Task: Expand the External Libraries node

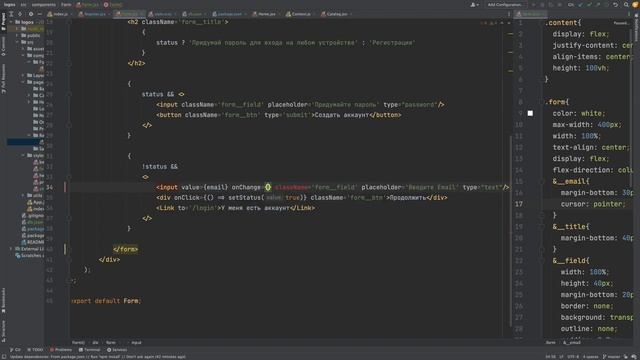Action: point(12,249)
